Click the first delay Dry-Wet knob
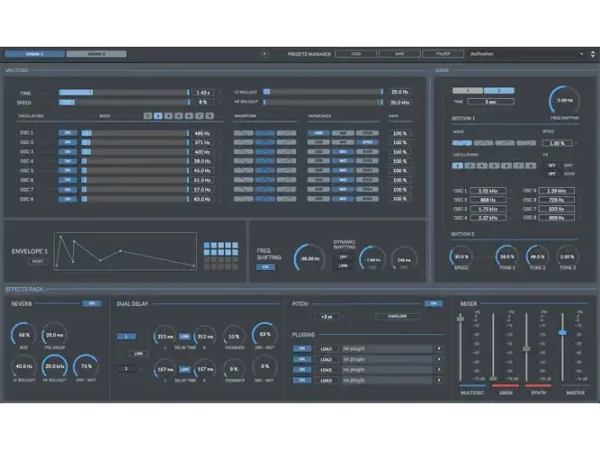600x450 pixels. [x=265, y=334]
